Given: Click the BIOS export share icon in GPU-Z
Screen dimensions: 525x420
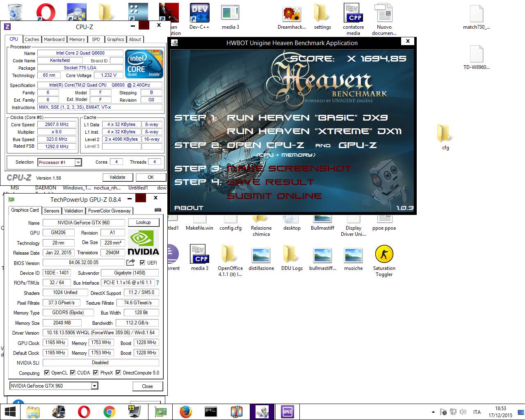Looking at the screenshot, I should (131, 262).
